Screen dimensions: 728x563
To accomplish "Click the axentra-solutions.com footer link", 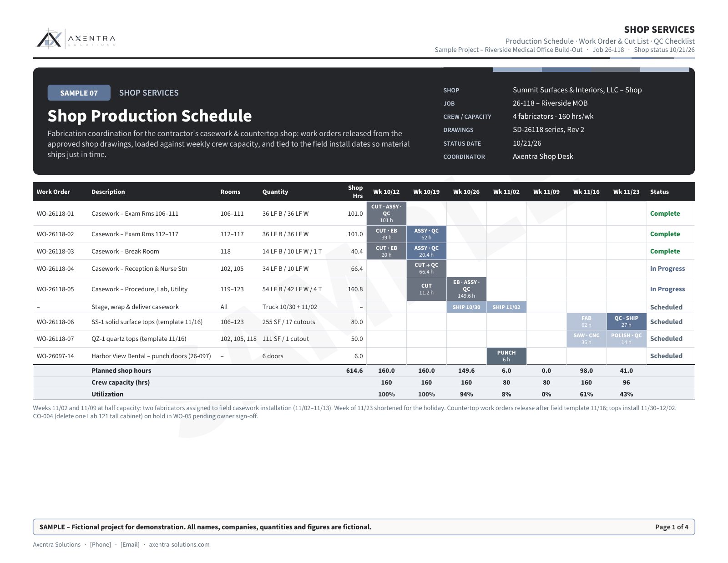I will click(179, 544).
